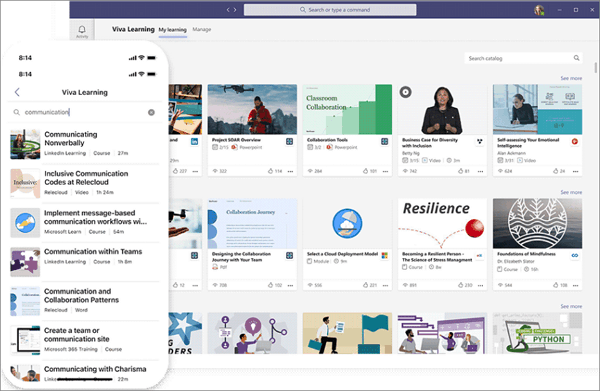Clear the communication search text

coord(151,112)
